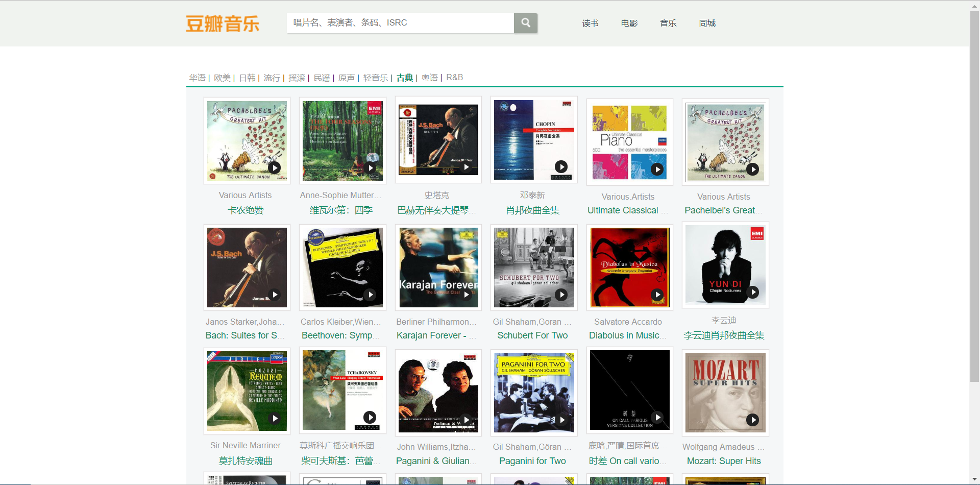The image size is (980, 485).
Task: Switch to the R&B genre tab
Action: click(x=455, y=78)
